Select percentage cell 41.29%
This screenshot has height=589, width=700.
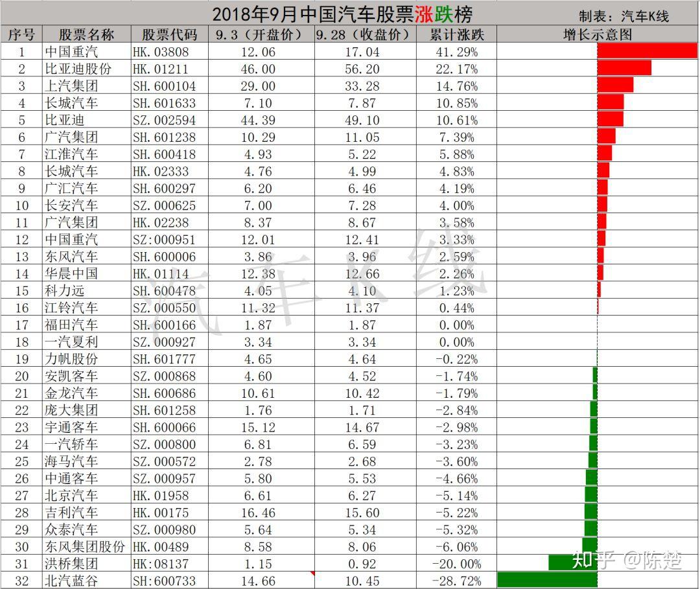(457, 52)
